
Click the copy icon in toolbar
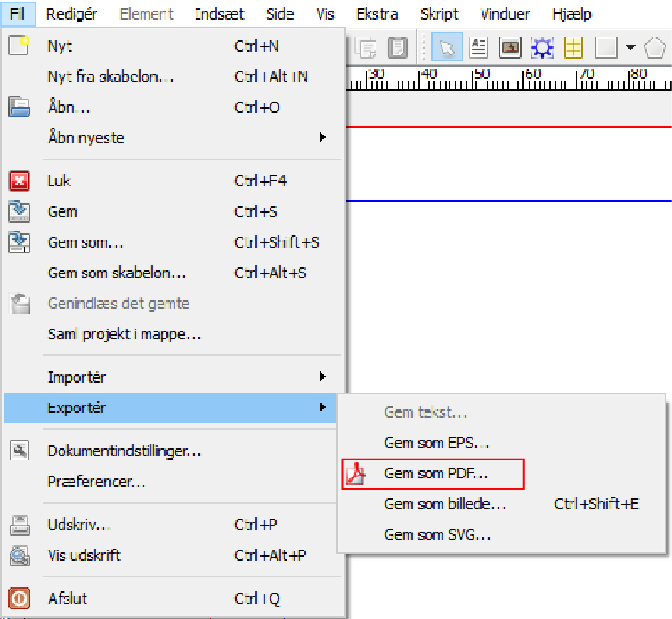368,47
